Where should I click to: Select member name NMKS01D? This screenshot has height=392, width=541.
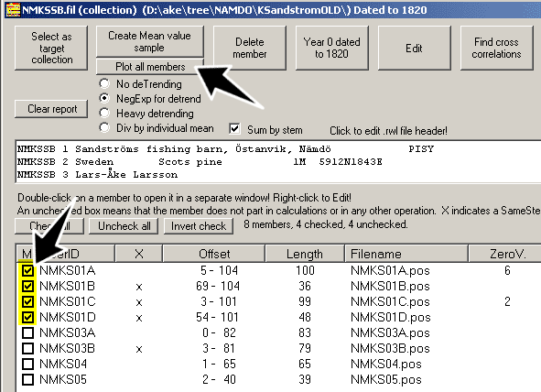click(x=67, y=317)
